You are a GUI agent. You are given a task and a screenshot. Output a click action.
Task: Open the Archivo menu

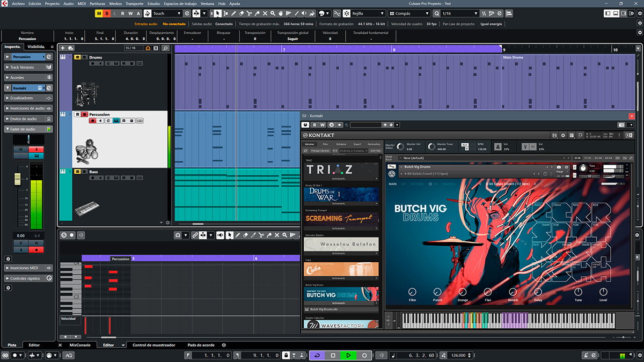[18, 3]
